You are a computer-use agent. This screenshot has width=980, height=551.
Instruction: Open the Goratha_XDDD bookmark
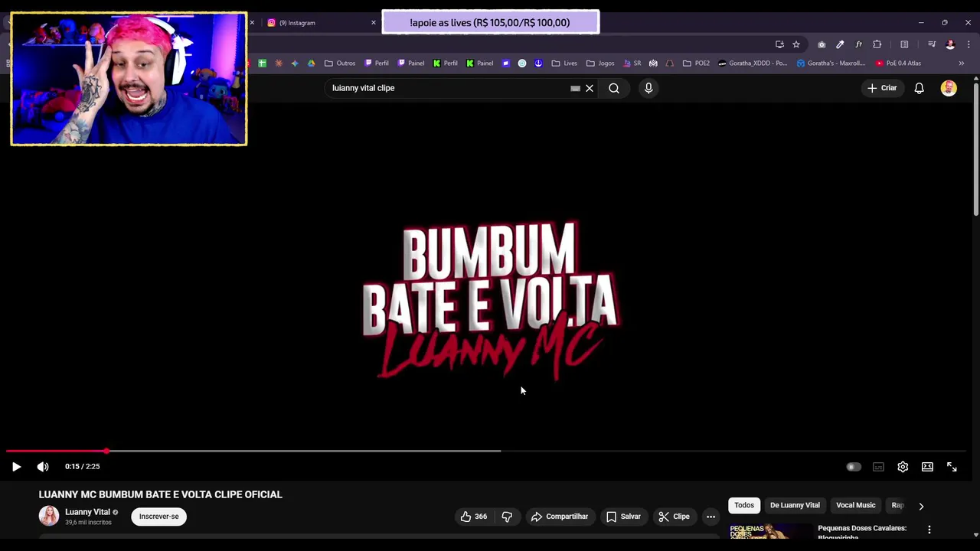point(753,64)
